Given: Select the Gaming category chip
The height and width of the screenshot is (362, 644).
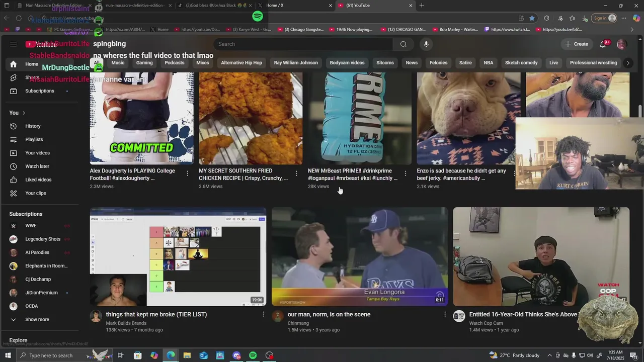Looking at the screenshot, I should 144,63.
